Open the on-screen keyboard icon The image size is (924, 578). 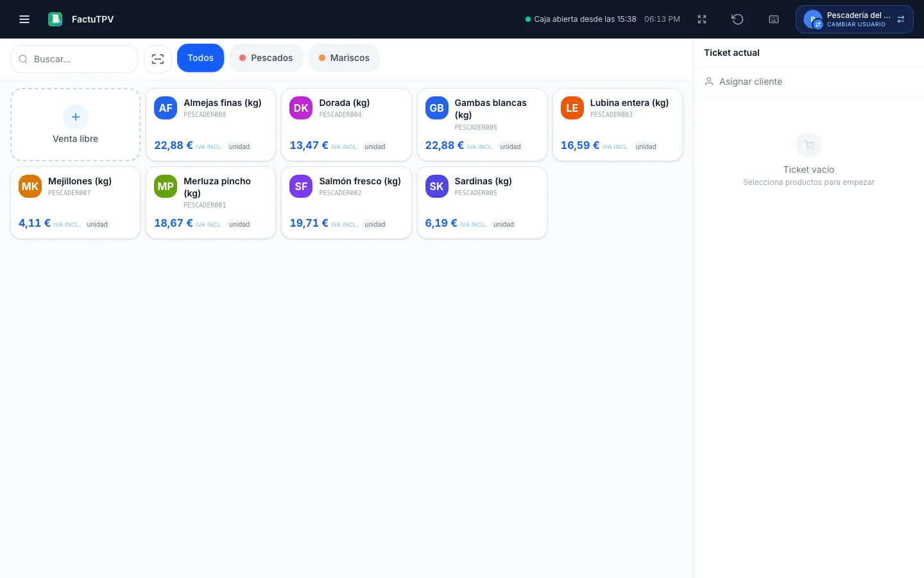coord(774,19)
